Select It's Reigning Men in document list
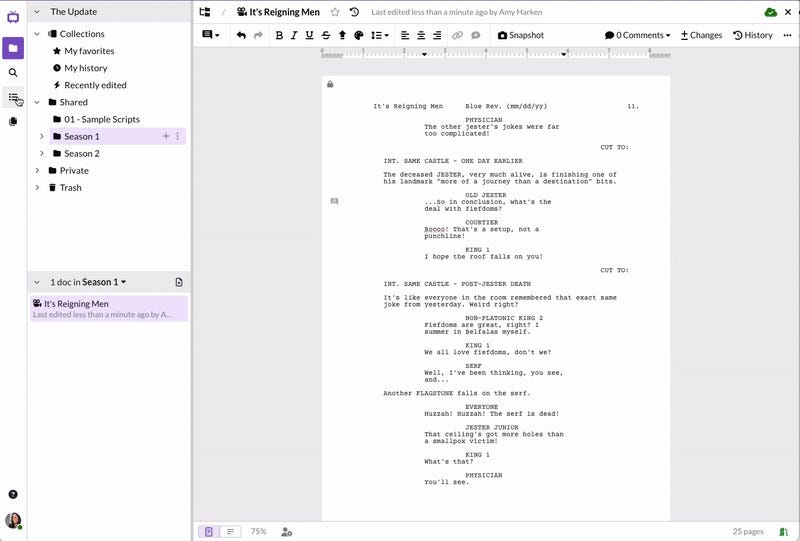 pyautogui.click(x=109, y=309)
